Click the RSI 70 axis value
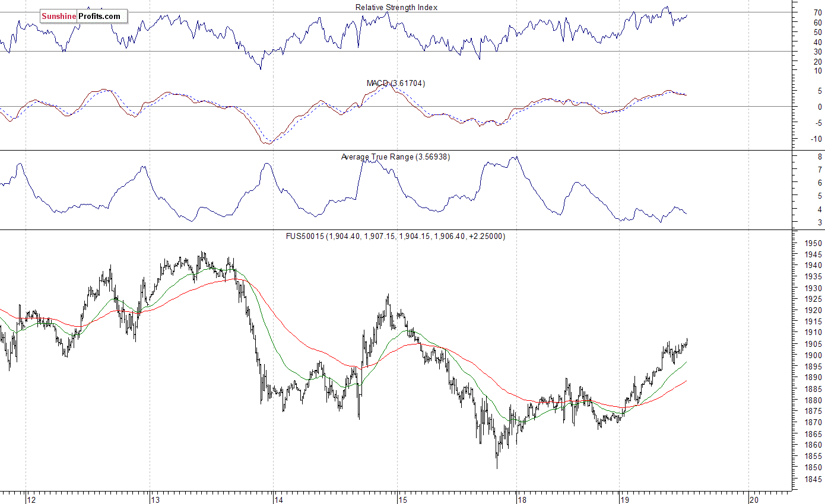825x504 pixels. (818, 12)
